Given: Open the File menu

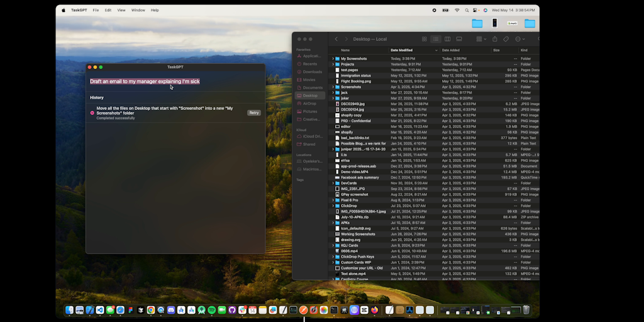Looking at the screenshot, I should (x=96, y=10).
